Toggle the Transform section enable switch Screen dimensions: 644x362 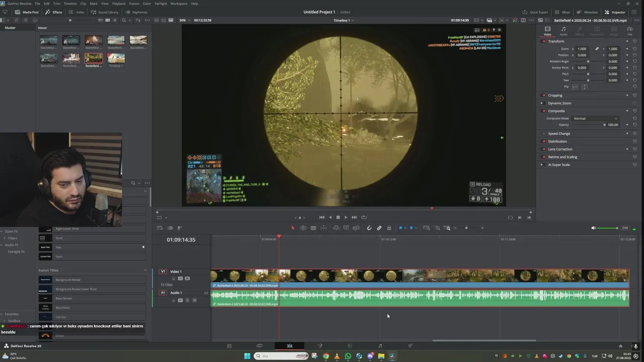click(543, 41)
